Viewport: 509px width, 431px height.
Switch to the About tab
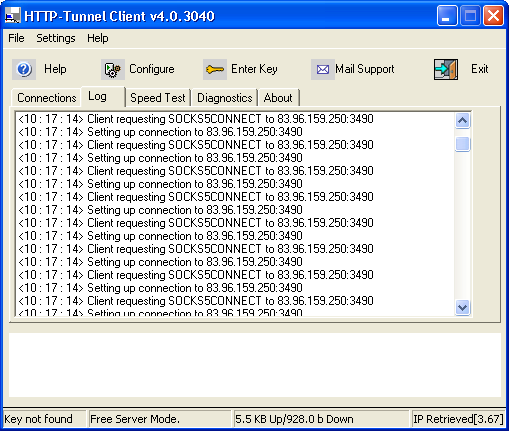(x=278, y=98)
